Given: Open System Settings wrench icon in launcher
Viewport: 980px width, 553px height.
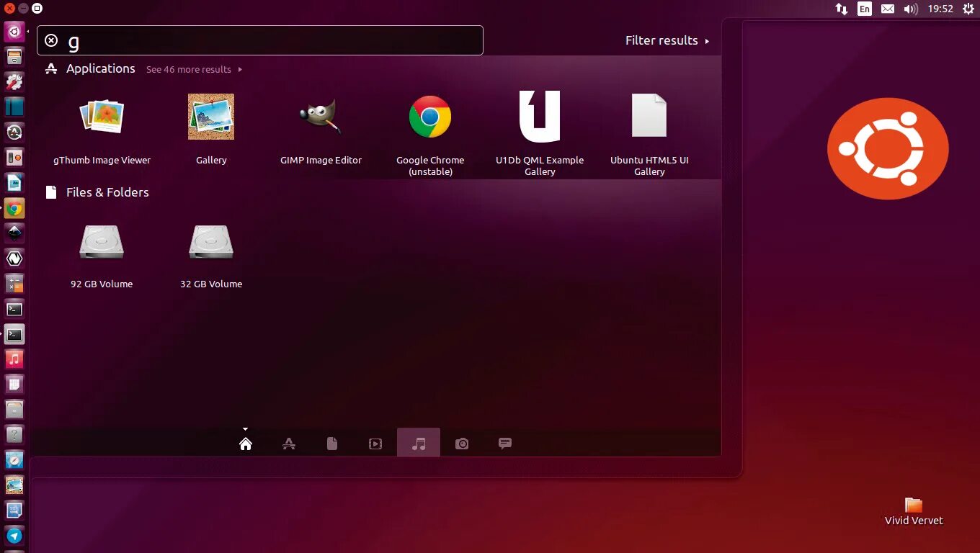Looking at the screenshot, I should (14, 82).
